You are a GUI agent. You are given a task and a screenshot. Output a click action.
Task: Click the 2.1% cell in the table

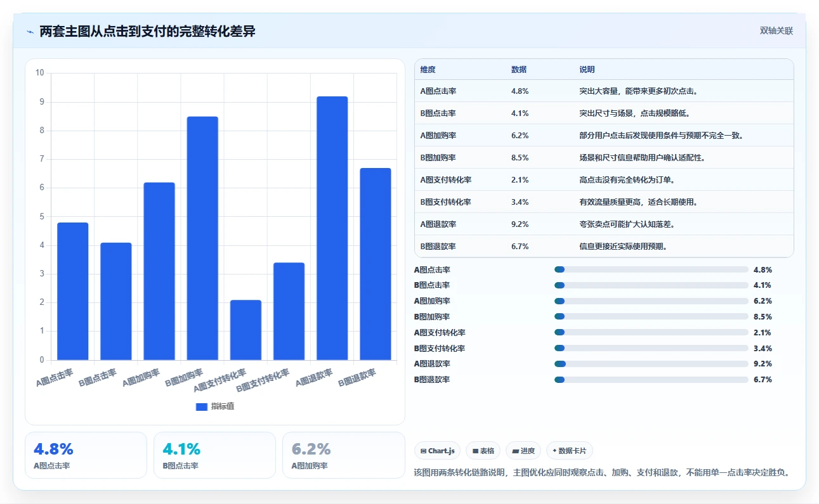tap(520, 180)
